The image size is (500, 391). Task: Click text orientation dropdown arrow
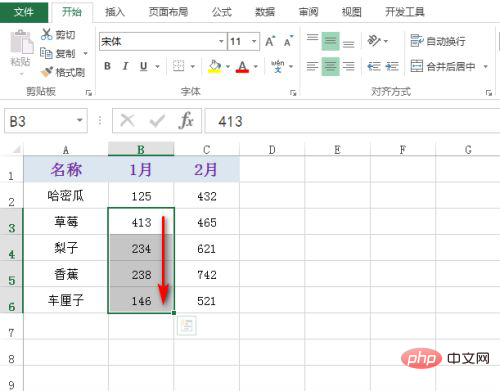pyautogui.click(x=386, y=41)
